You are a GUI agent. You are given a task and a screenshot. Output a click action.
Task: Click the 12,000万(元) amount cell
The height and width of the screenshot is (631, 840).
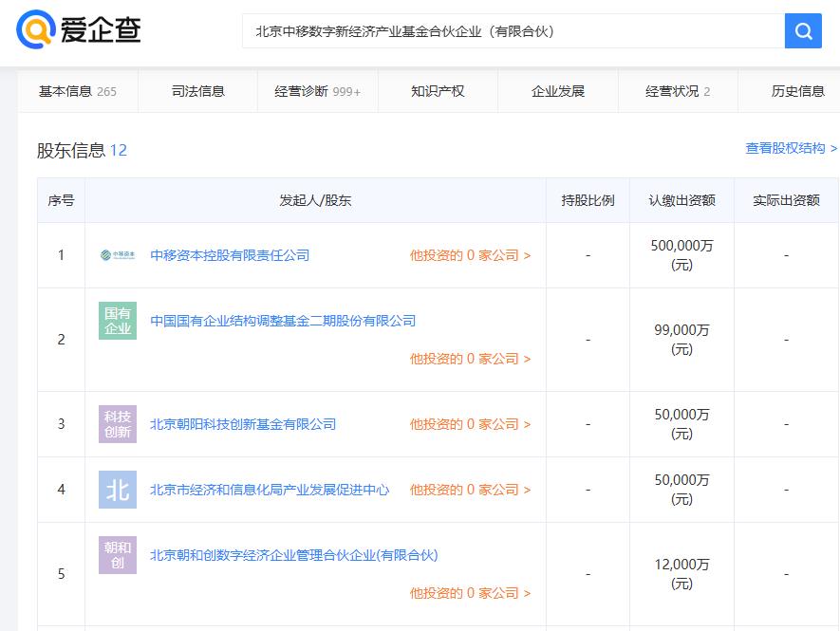[x=681, y=573]
